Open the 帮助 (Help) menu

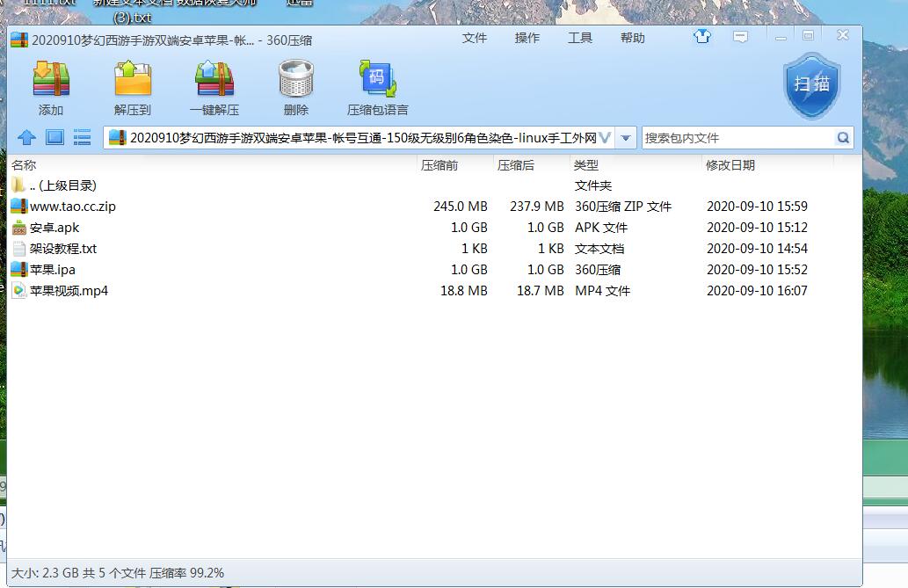click(632, 38)
